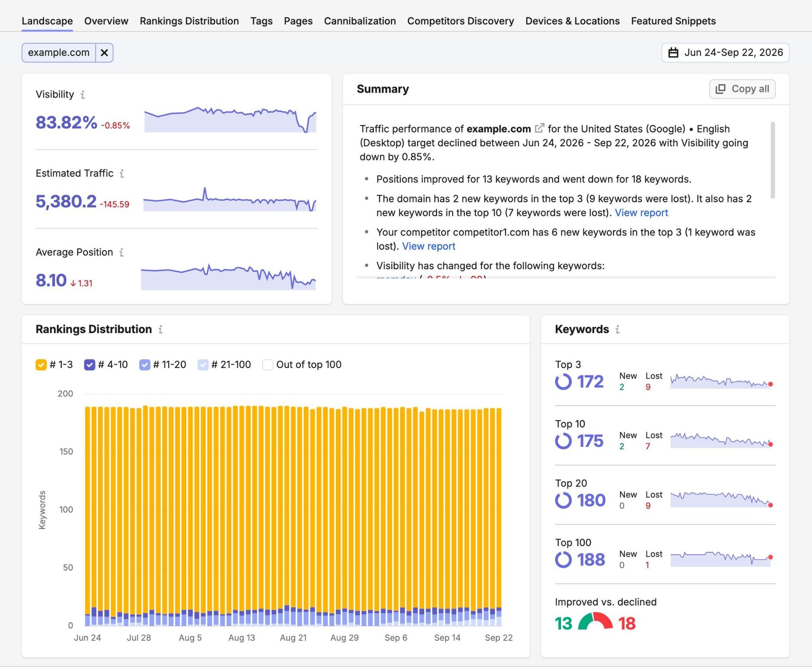Click the improved vs. declined gauge

595,621
